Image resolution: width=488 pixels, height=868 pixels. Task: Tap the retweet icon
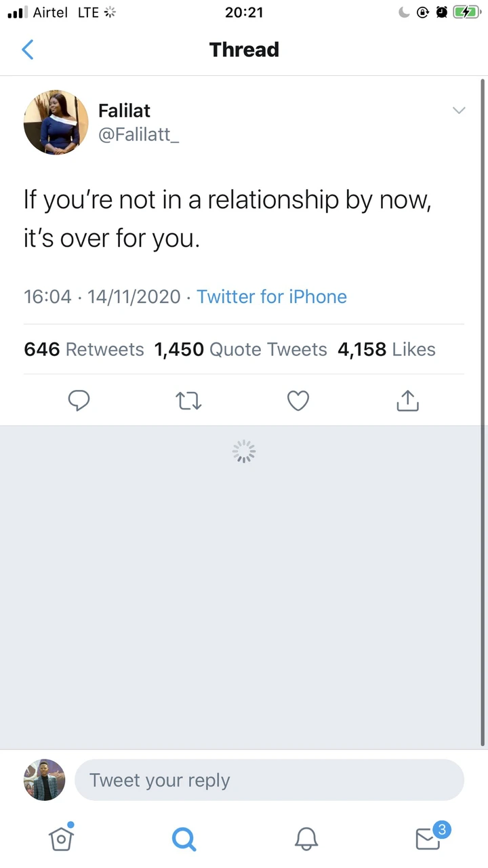(188, 401)
